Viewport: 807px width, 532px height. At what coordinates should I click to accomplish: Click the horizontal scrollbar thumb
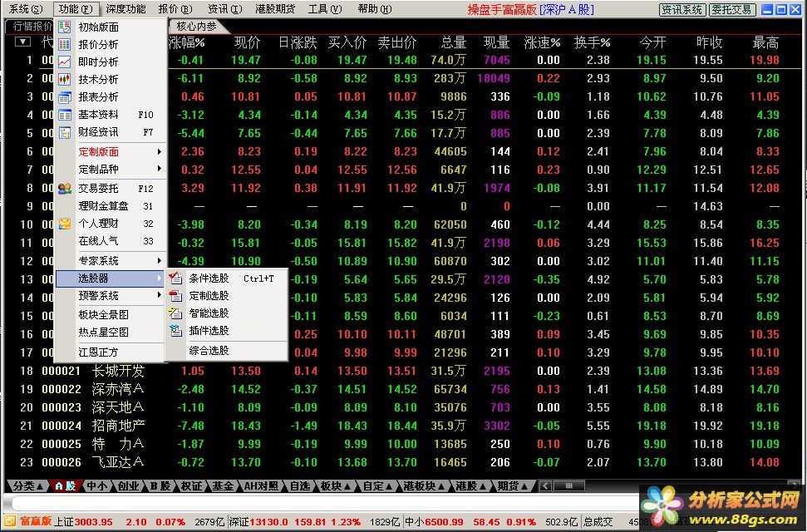pos(568,485)
